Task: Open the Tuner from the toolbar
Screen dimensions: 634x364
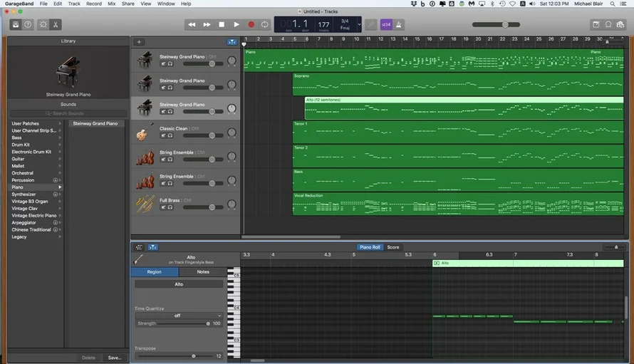Action: pyautogui.click(x=370, y=25)
